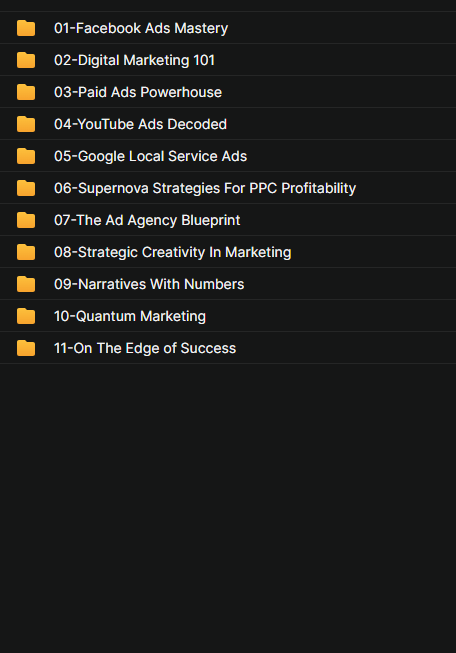Viewport: 456px width, 653px height.
Task: Click the folder icon for 11-On The Edge of Success
Action: 26,348
